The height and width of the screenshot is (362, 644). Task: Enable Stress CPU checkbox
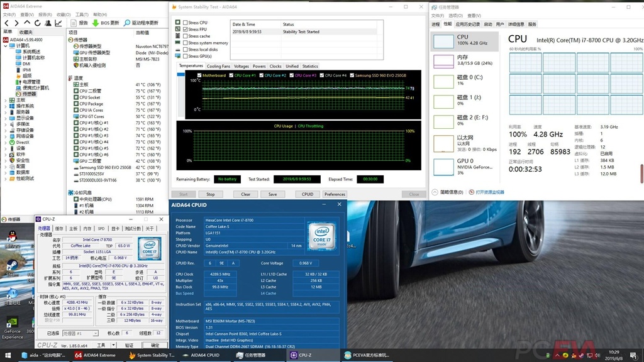(186, 23)
